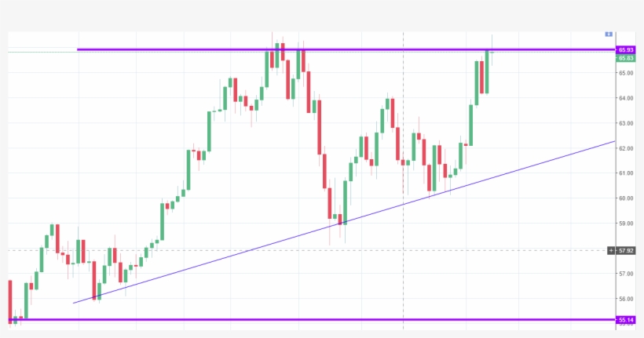
Task: Click the 60.00 mark on the price axis
Action: tap(626, 198)
